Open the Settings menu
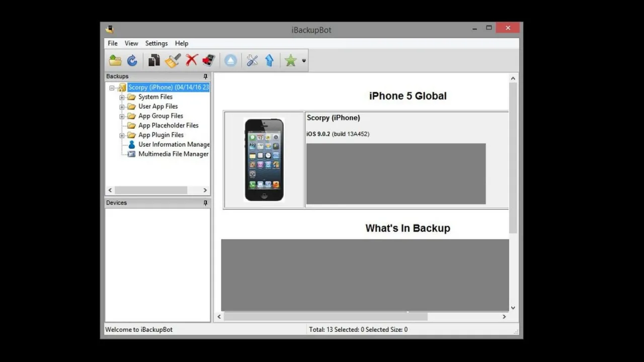 [156, 43]
